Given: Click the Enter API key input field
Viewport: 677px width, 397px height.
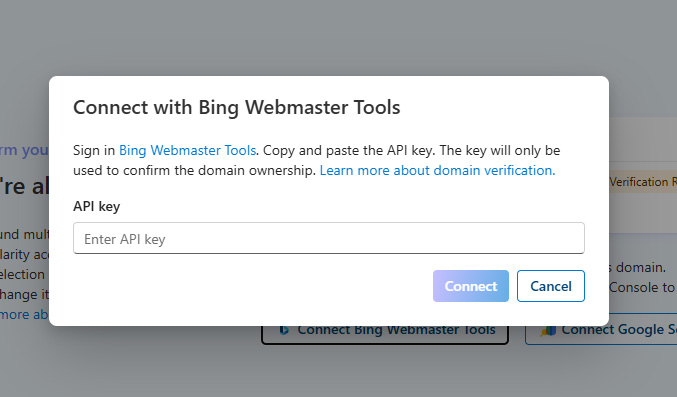Looking at the screenshot, I should 329,238.
